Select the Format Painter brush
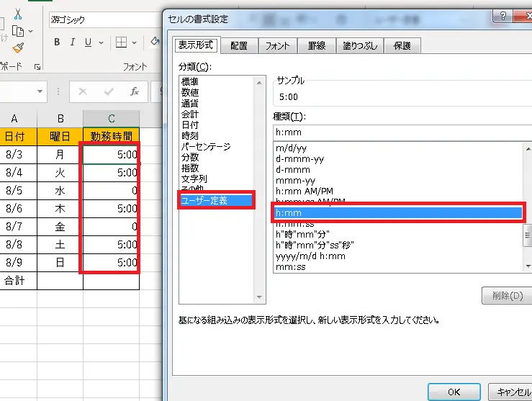The image size is (532, 401). click(x=18, y=48)
